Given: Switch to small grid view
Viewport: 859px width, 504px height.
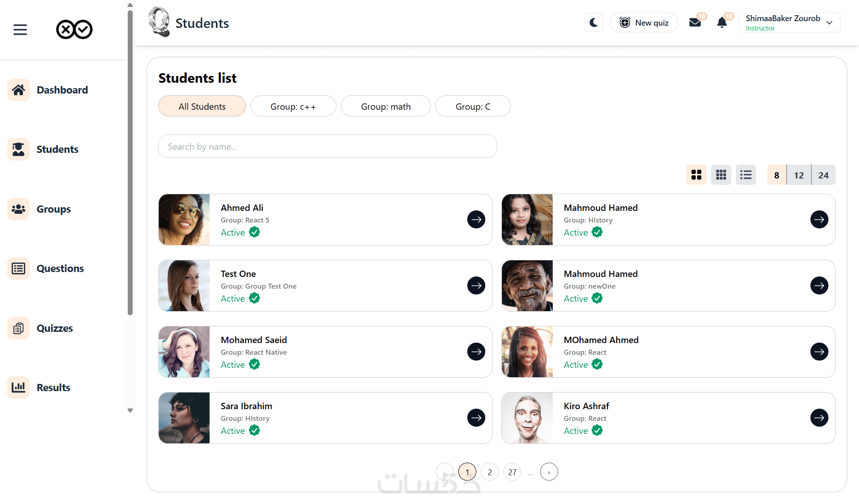Looking at the screenshot, I should coord(721,175).
